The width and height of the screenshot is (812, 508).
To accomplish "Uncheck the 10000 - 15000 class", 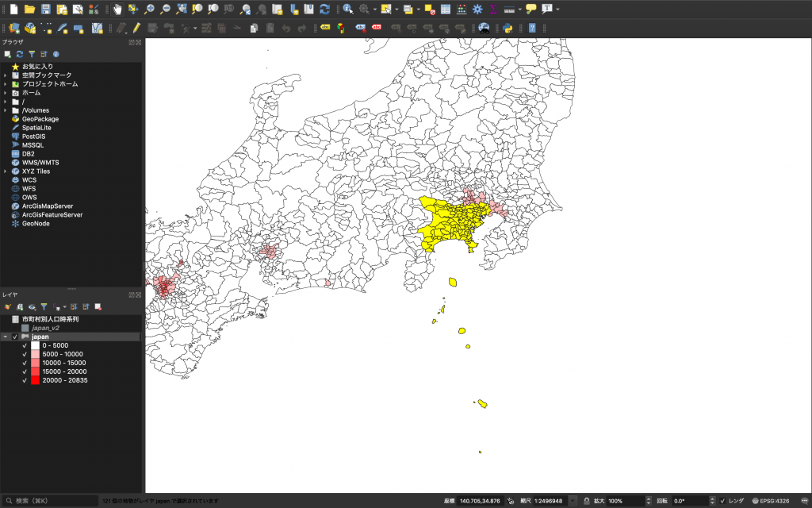I will coord(25,363).
